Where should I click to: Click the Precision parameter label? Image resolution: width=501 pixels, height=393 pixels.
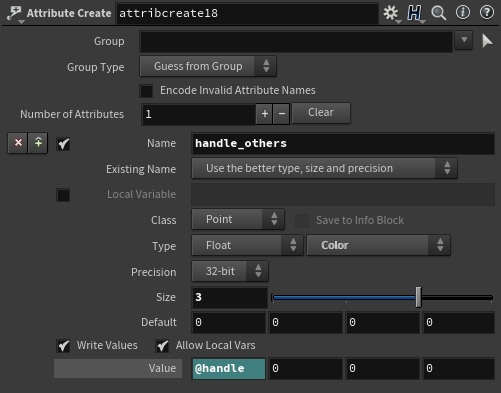tap(154, 272)
